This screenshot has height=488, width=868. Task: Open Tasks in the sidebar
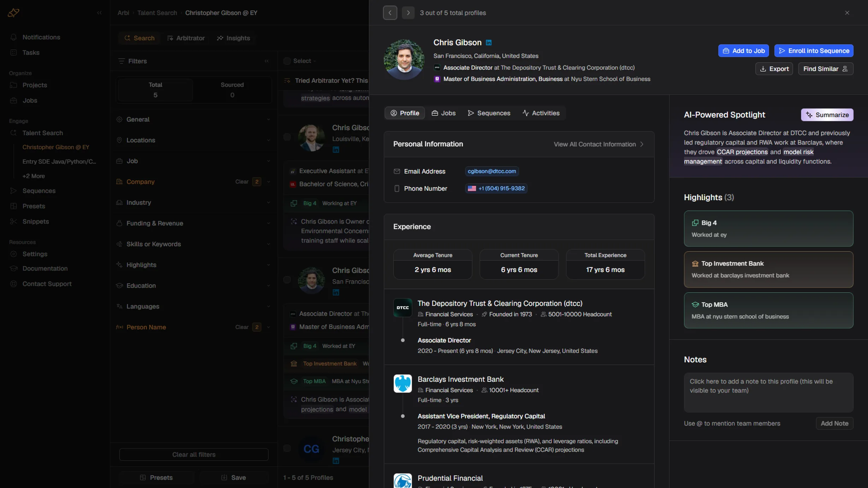31,53
